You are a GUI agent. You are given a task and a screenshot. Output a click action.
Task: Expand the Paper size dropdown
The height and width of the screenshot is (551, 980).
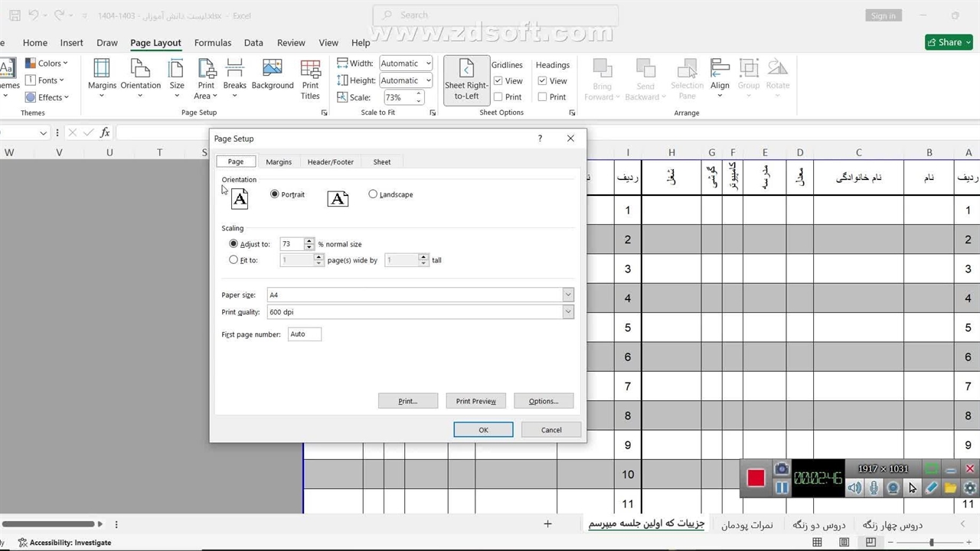pyautogui.click(x=567, y=295)
